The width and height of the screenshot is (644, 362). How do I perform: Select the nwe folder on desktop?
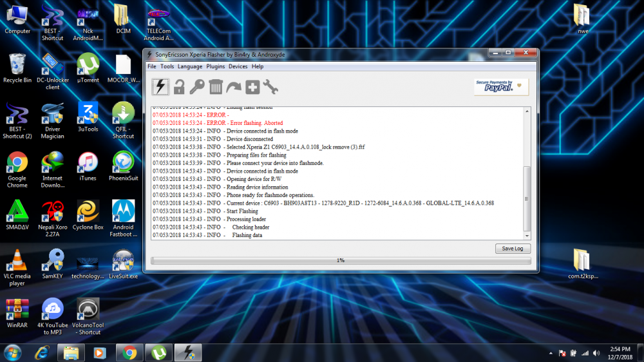pos(583,19)
